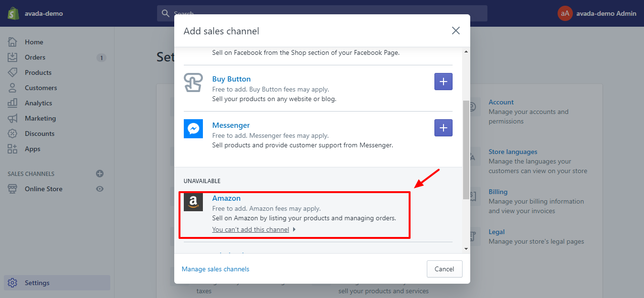Click the Customers person icon
Image resolution: width=644 pixels, height=298 pixels.
(12, 88)
